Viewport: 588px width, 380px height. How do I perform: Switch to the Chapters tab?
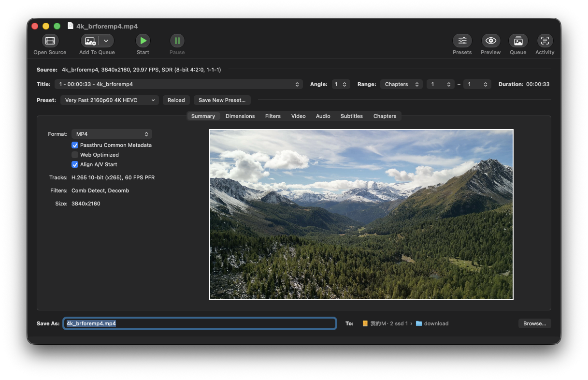[385, 116]
